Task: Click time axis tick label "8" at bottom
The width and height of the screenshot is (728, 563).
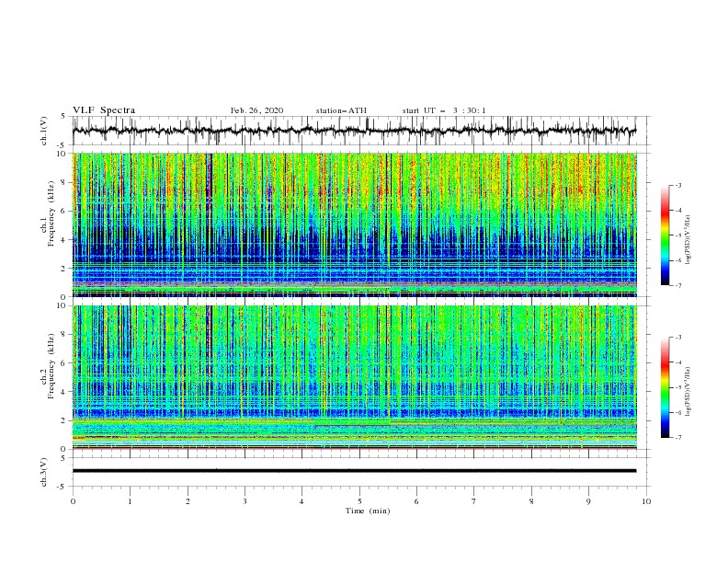Action: tap(531, 501)
